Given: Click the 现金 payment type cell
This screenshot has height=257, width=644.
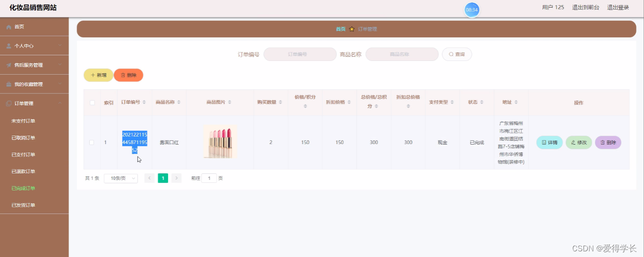Looking at the screenshot, I should [x=442, y=142].
